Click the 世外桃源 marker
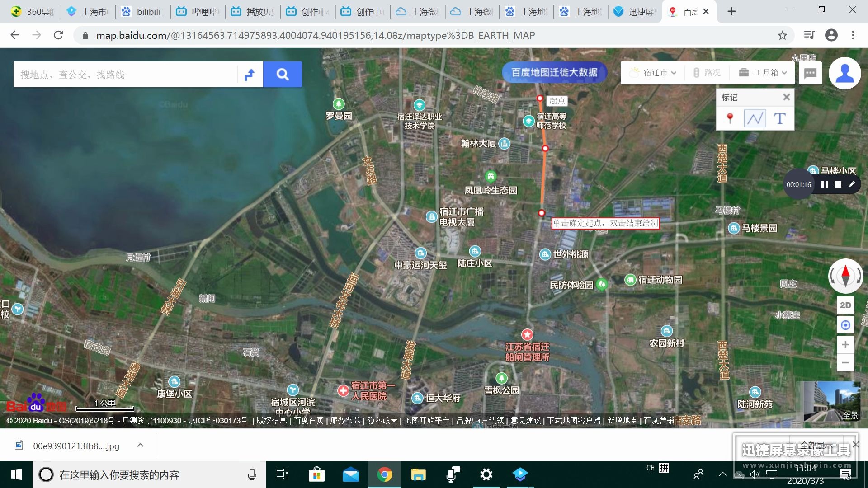This screenshot has height=488, width=868. coord(545,254)
